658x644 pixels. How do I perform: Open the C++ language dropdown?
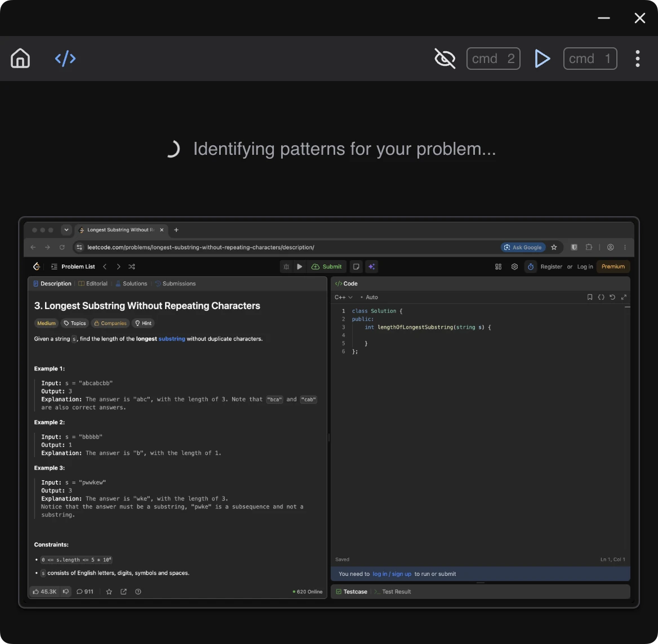(x=343, y=297)
